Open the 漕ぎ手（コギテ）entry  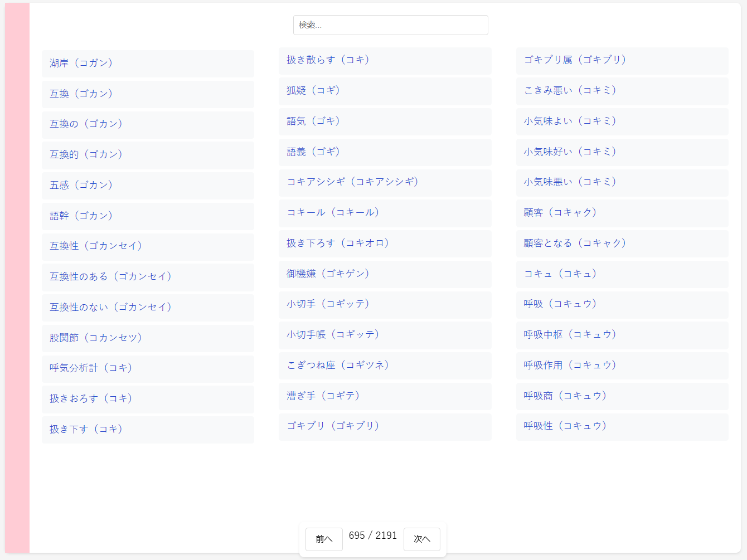[x=385, y=396]
